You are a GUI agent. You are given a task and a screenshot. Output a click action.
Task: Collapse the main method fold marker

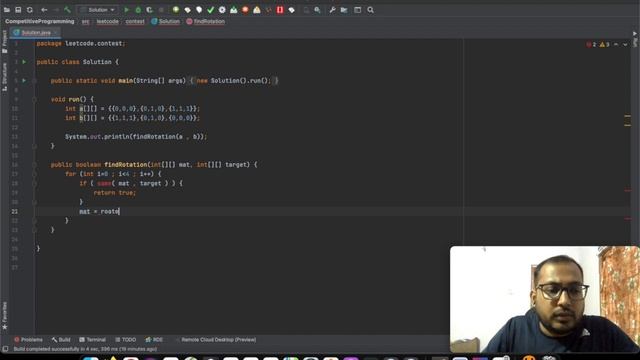(35, 81)
